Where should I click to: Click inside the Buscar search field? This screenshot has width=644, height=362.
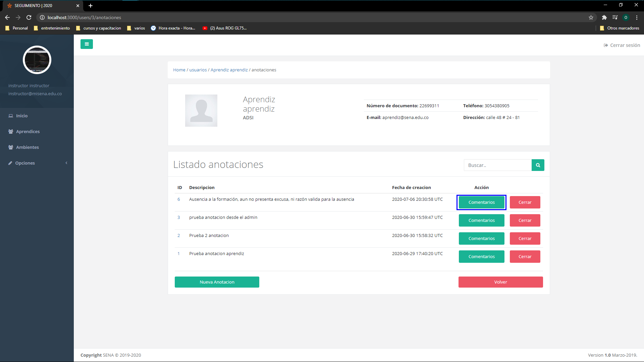(x=496, y=165)
